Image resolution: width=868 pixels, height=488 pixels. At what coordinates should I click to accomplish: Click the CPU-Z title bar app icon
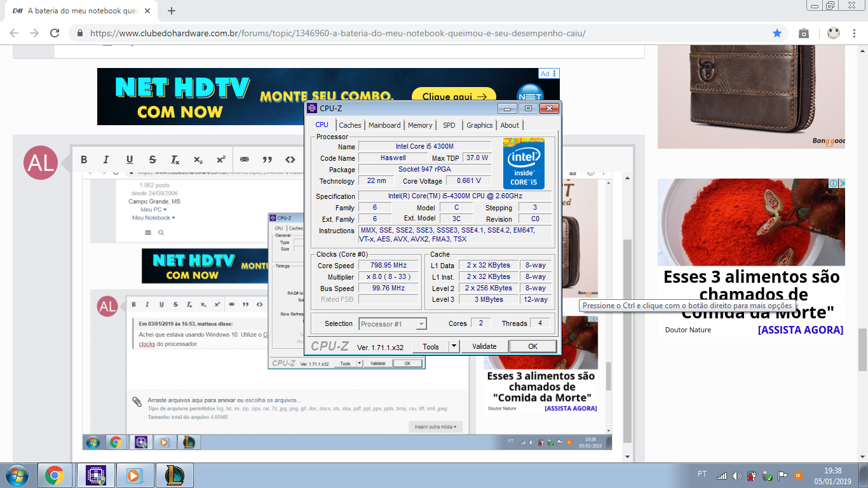(x=312, y=108)
